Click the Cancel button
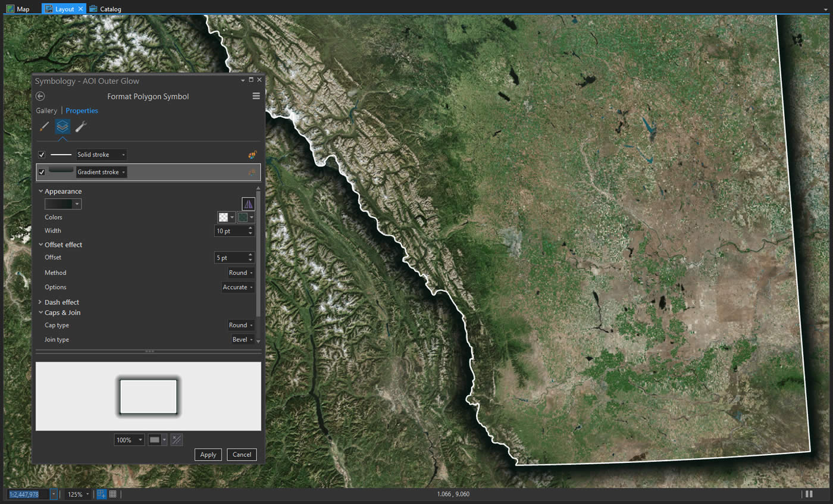 click(242, 455)
